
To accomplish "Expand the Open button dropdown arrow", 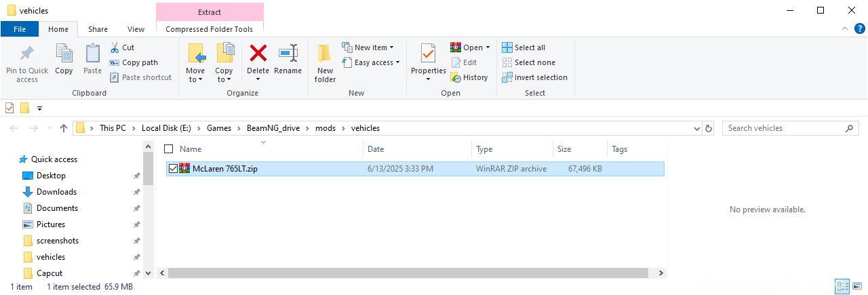I will click(488, 47).
